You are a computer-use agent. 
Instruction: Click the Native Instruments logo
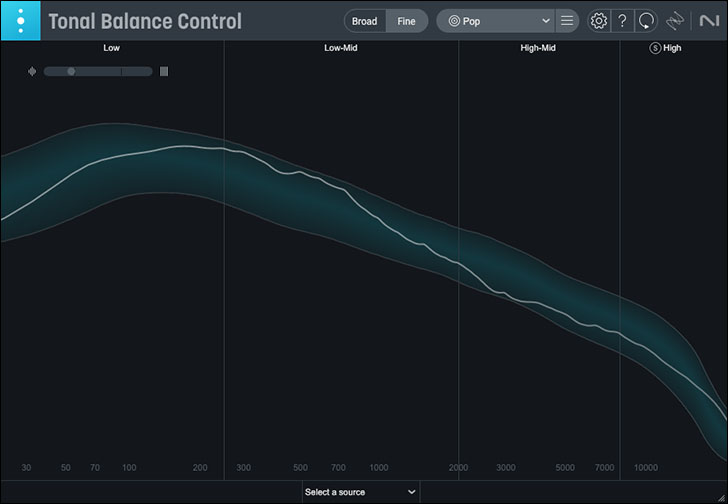tap(709, 21)
